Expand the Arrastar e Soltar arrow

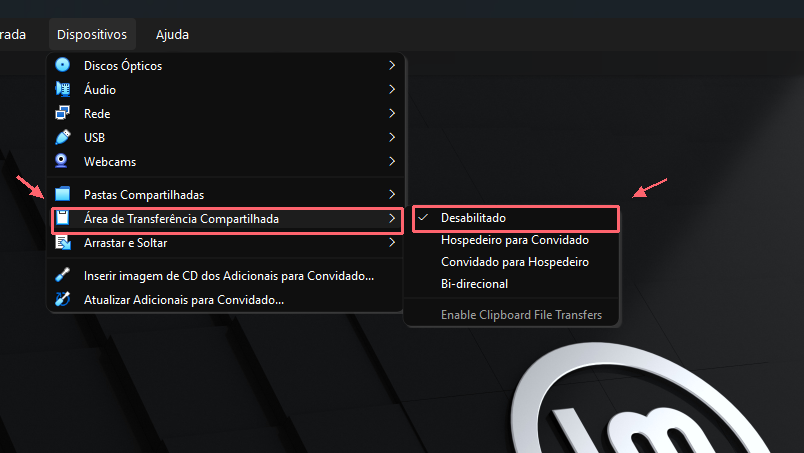pyautogui.click(x=392, y=242)
